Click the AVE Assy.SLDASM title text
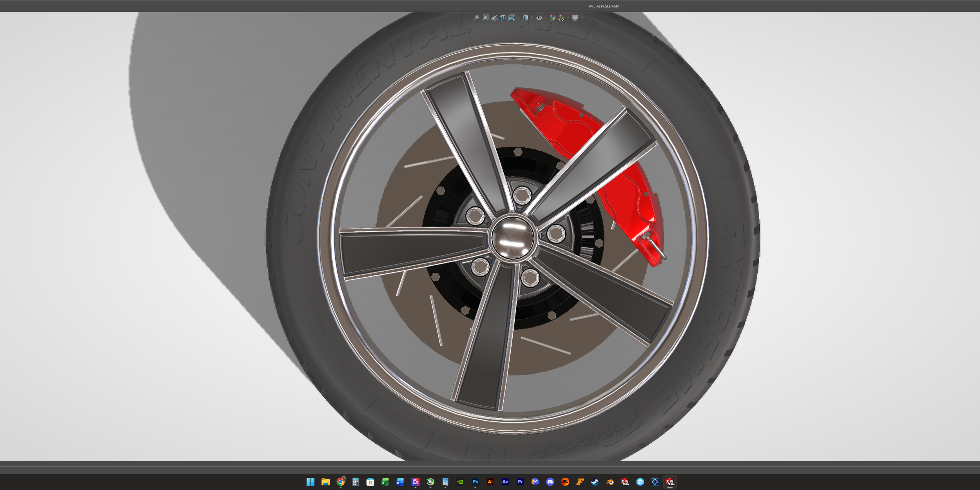This screenshot has height=490, width=980. 604,6
